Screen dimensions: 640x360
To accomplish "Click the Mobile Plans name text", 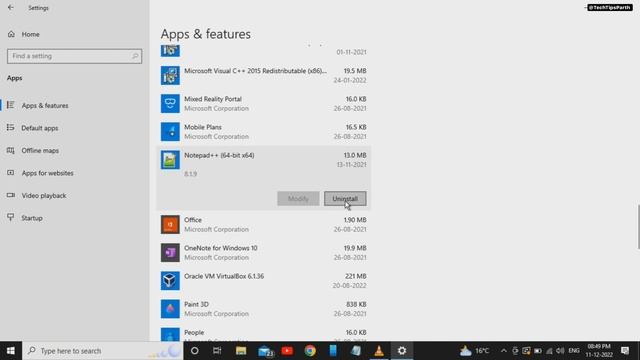I will 203,127.
